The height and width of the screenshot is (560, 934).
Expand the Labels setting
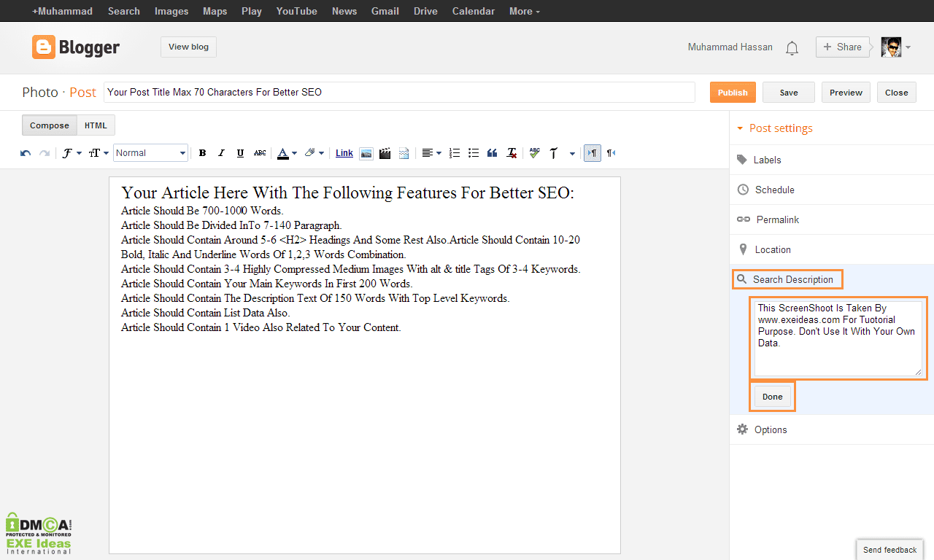[831, 160]
